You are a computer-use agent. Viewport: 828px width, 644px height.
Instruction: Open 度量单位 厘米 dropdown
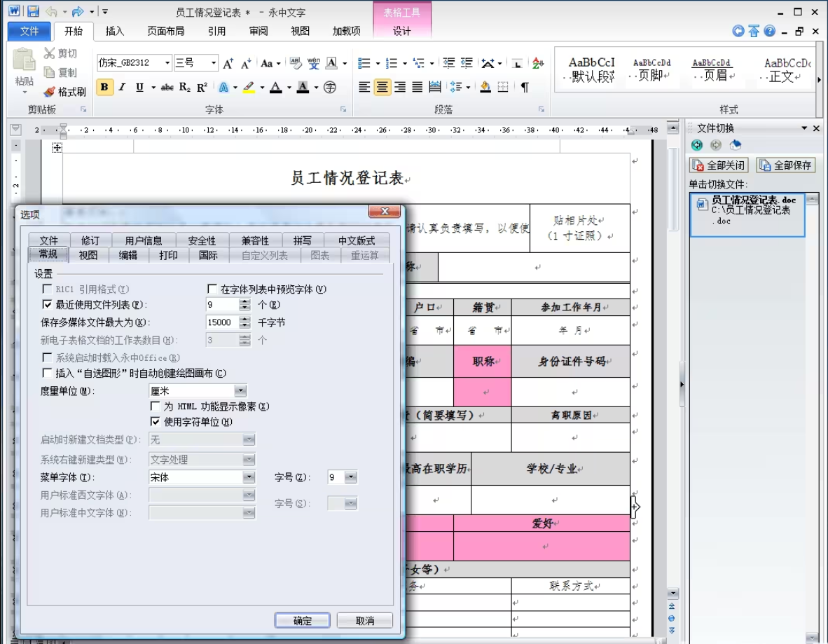(x=240, y=391)
